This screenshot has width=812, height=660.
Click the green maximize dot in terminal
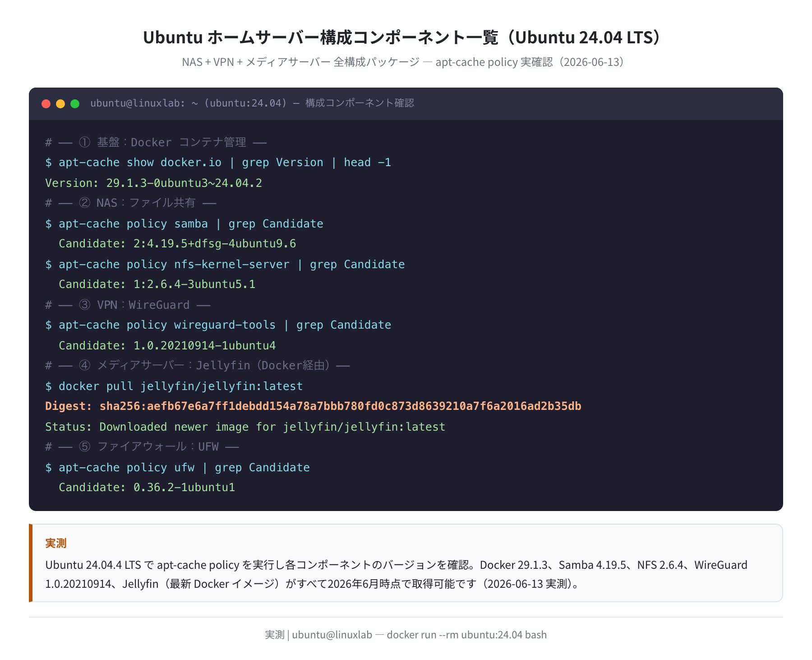tap(75, 104)
